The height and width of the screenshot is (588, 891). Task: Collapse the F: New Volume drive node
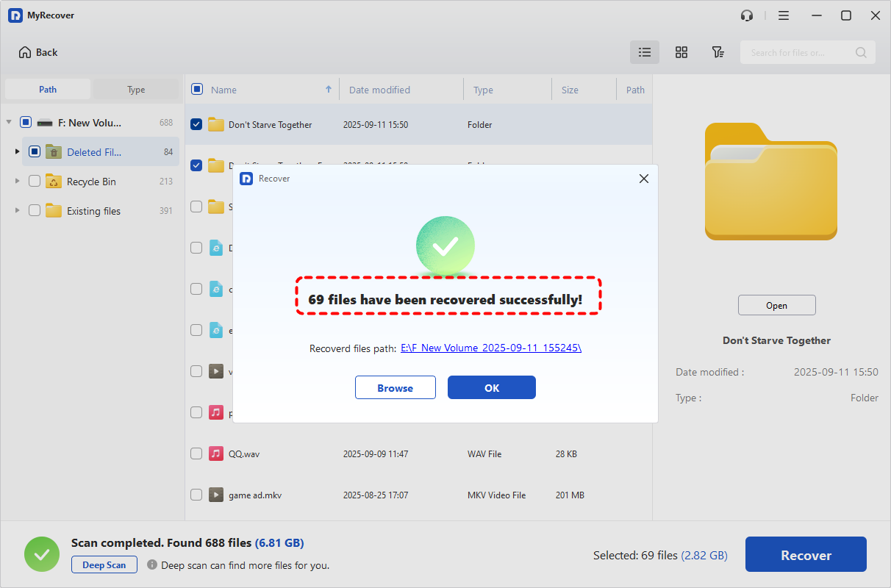coord(9,123)
